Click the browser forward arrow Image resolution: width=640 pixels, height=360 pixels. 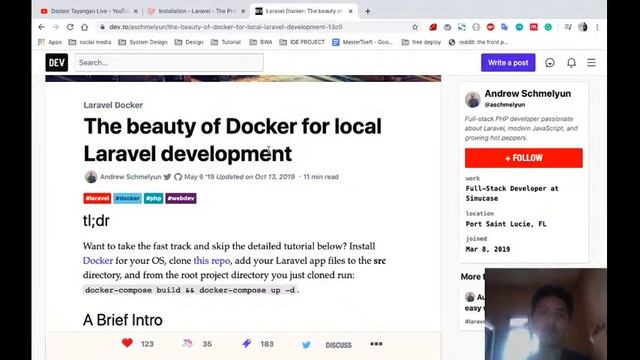pyautogui.click(x=56, y=27)
